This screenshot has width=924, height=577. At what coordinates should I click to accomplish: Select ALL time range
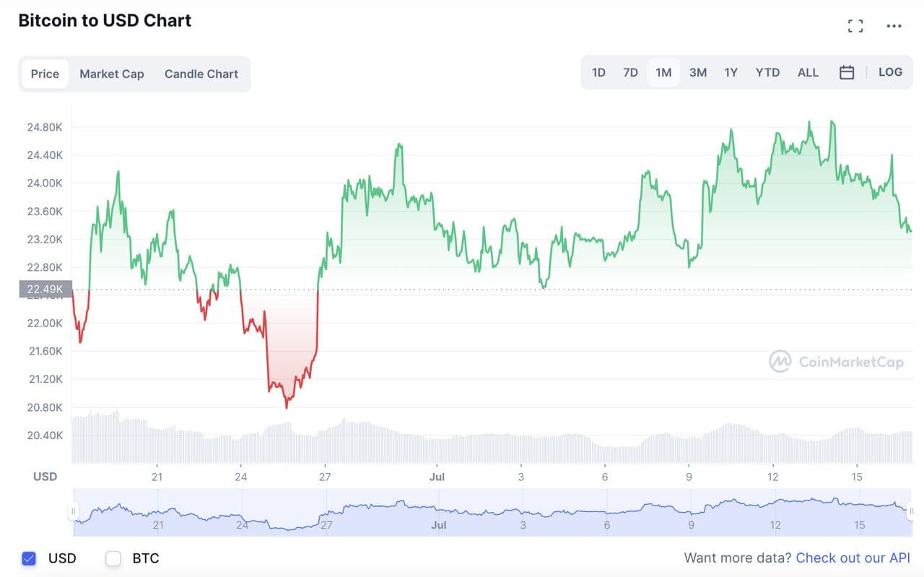click(x=808, y=72)
